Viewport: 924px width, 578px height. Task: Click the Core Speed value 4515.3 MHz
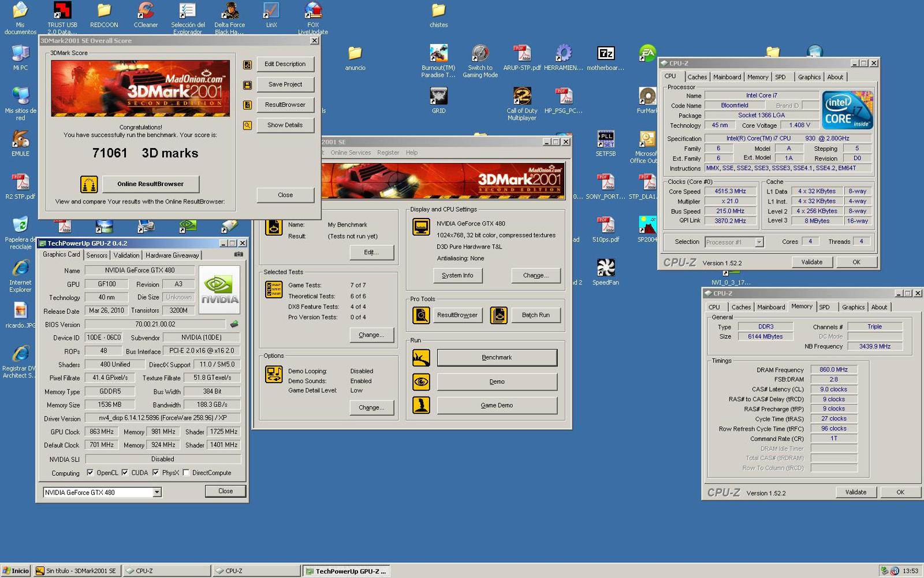(x=730, y=191)
